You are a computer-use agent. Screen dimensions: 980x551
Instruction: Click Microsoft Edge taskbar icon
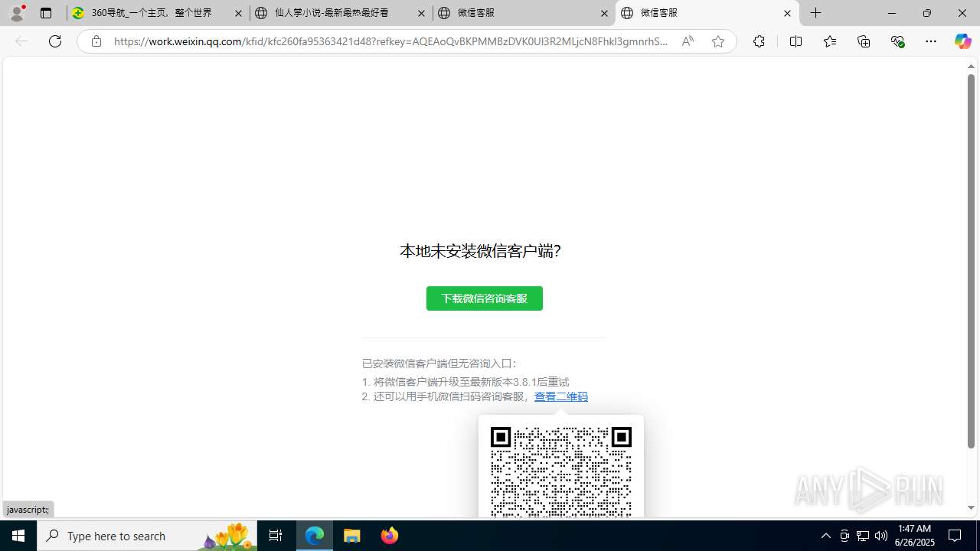pos(315,536)
